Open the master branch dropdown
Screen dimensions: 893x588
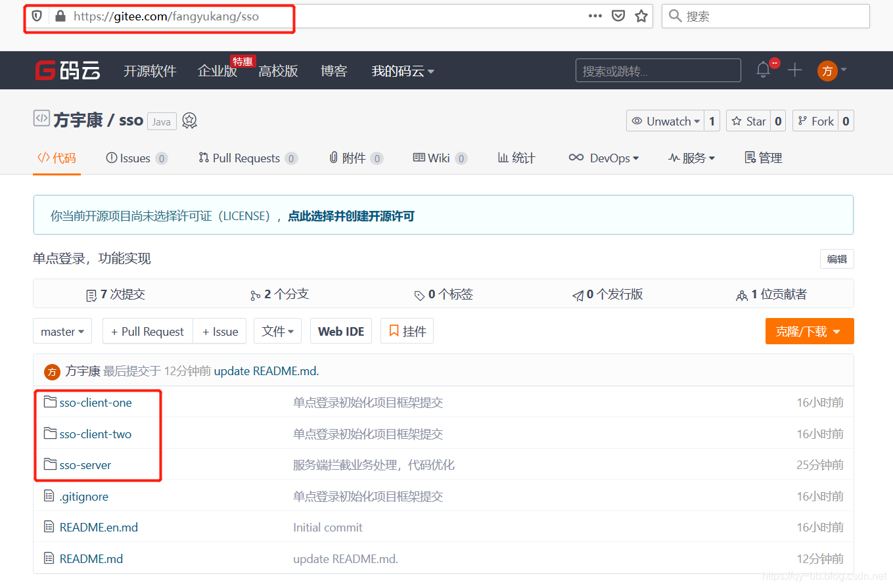coord(62,331)
